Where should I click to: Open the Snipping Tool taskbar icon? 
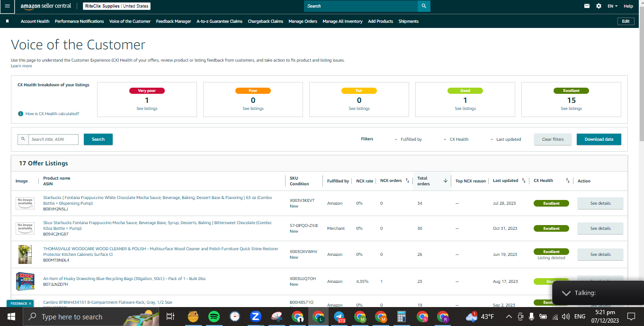pyautogui.click(x=277, y=317)
